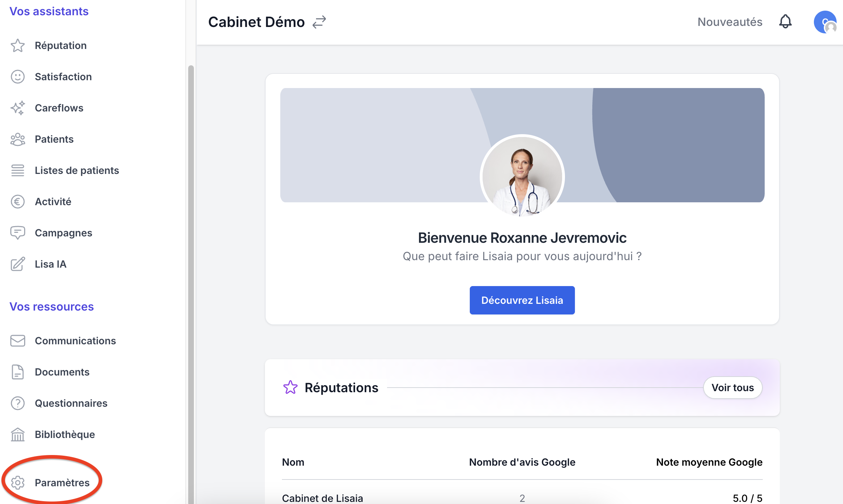Click the Réputation star icon in sidebar
Image resolution: width=843 pixels, height=504 pixels.
point(17,45)
